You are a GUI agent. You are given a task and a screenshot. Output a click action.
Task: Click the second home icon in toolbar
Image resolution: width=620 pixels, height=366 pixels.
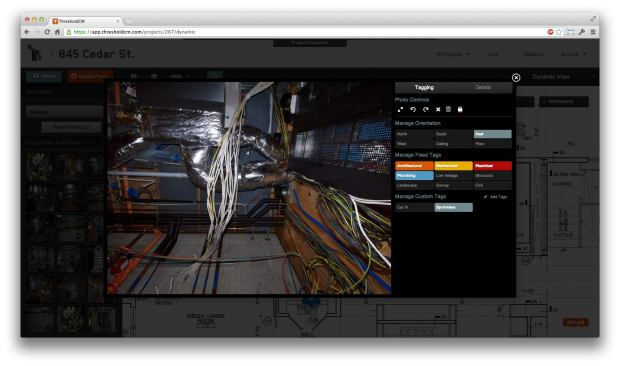154,76
